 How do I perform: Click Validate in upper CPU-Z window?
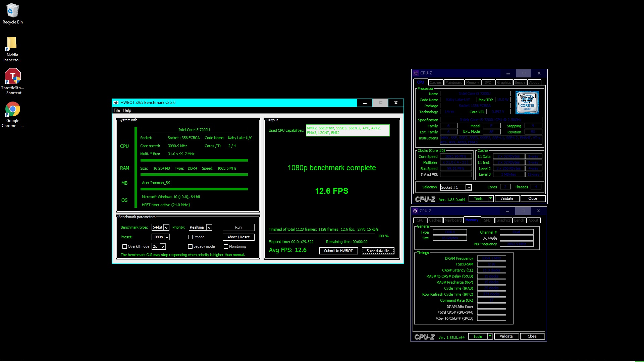point(507,198)
